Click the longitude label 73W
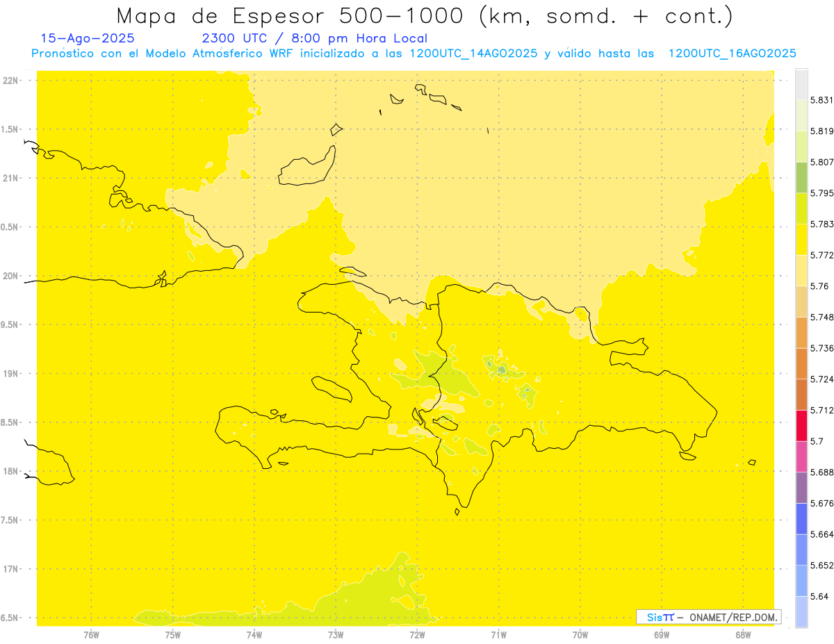Image resolution: width=834 pixels, height=644 pixels. pos(336,634)
